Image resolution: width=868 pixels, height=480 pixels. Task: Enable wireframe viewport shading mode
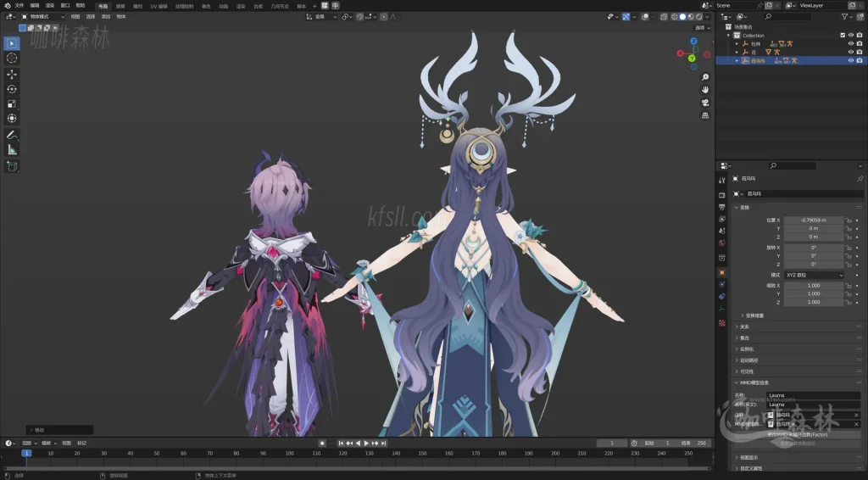pyautogui.click(x=674, y=17)
